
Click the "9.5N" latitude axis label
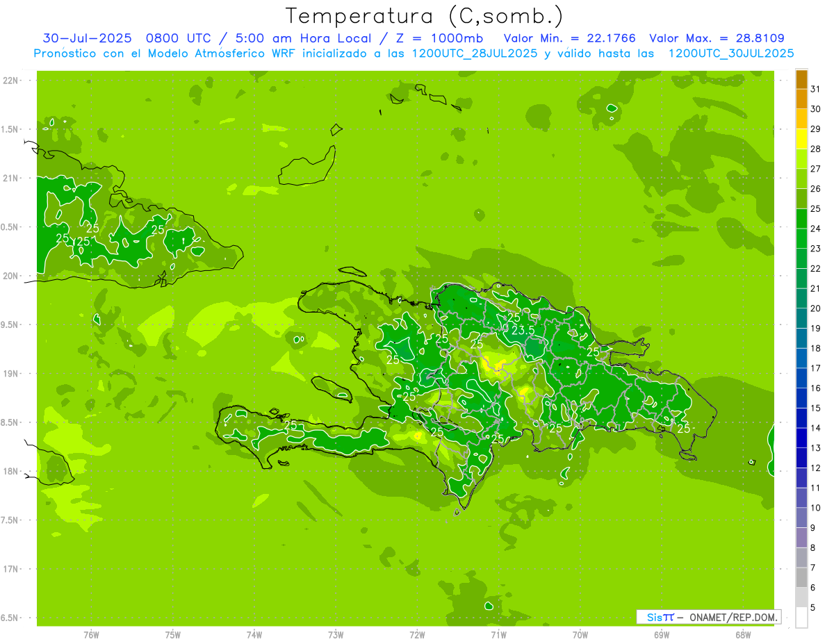coord(10,324)
